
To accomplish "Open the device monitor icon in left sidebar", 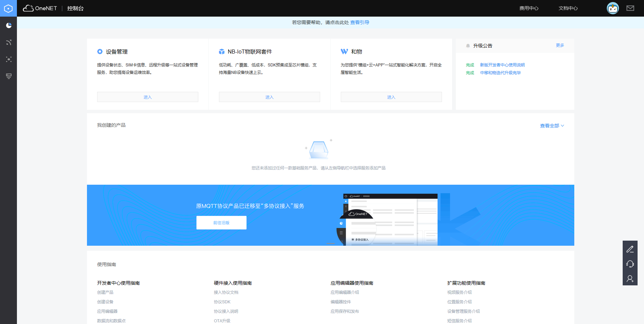I will [9, 76].
